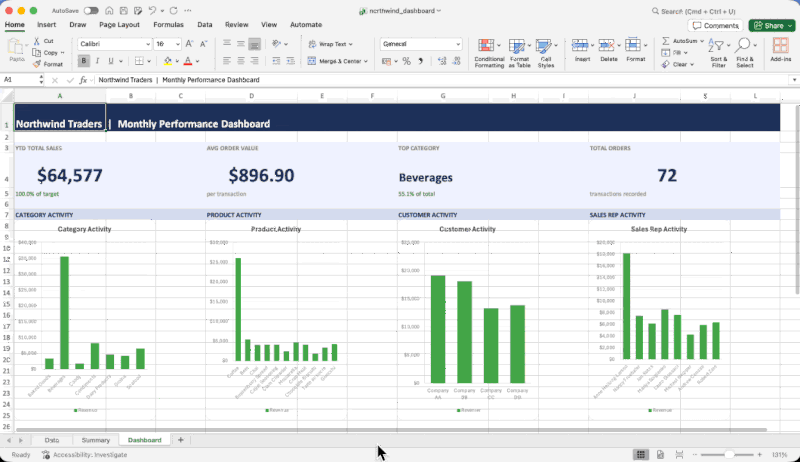Decrease font size with smaller A
Viewport: 800px width, 462px height.
point(204,44)
